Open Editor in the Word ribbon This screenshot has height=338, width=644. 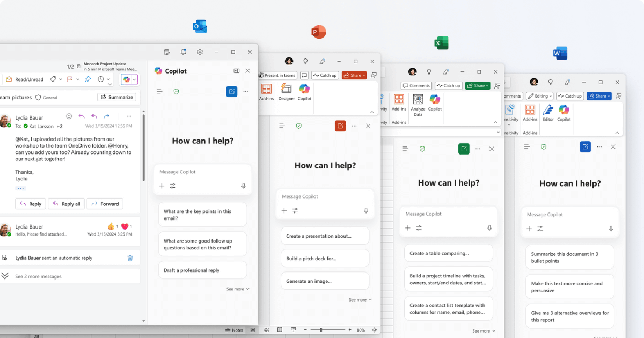click(547, 113)
